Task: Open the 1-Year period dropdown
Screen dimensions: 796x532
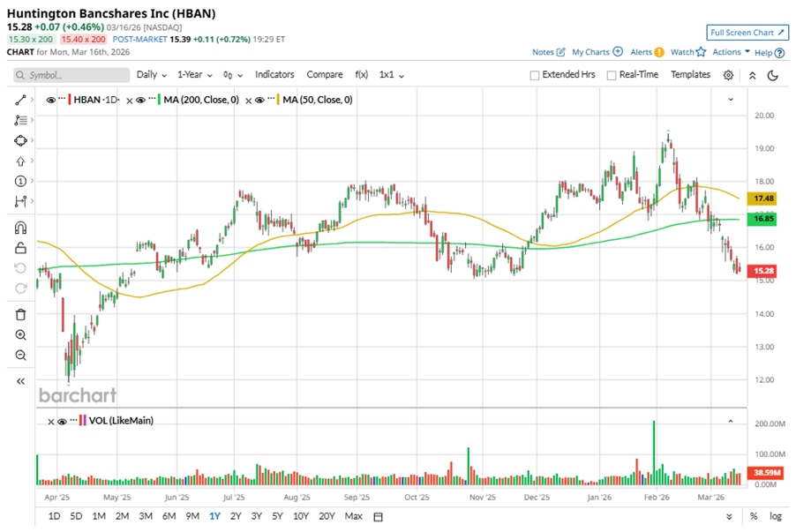Action: click(195, 75)
